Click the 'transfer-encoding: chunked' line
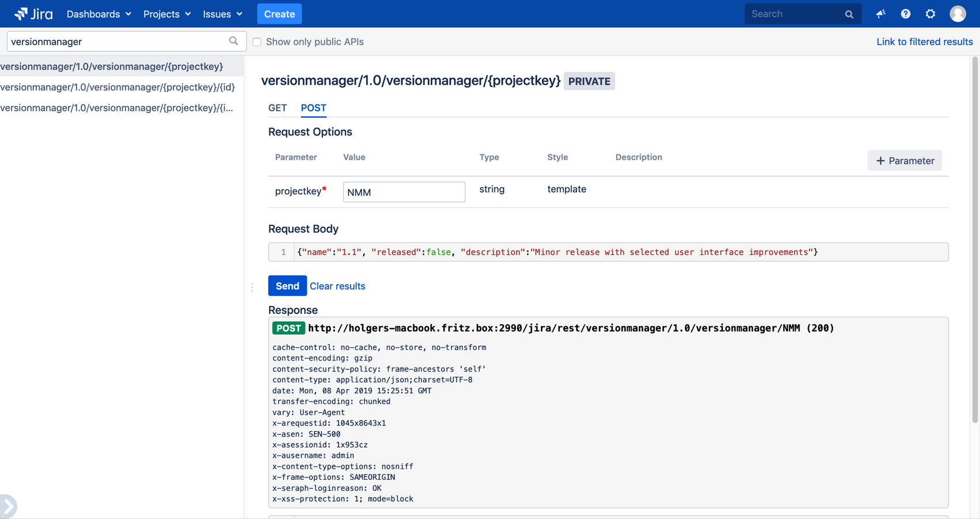This screenshot has width=980, height=519. (331, 401)
